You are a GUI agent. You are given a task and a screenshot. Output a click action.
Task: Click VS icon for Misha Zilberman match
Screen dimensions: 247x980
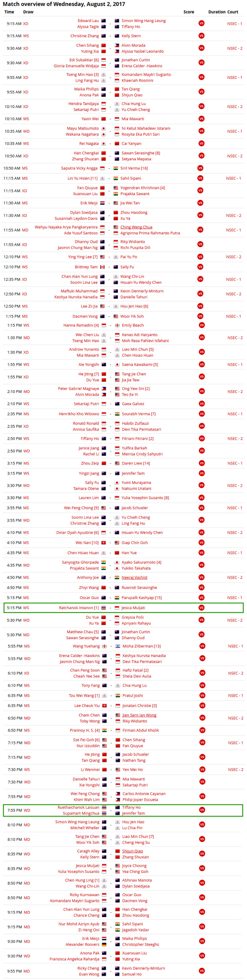pos(202,646)
